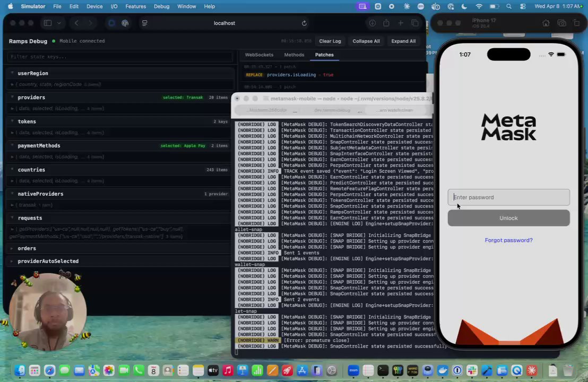Screen dimensions: 588x382
Task: Tap the Unlock button in MetaMask
Action: tap(508, 218)
